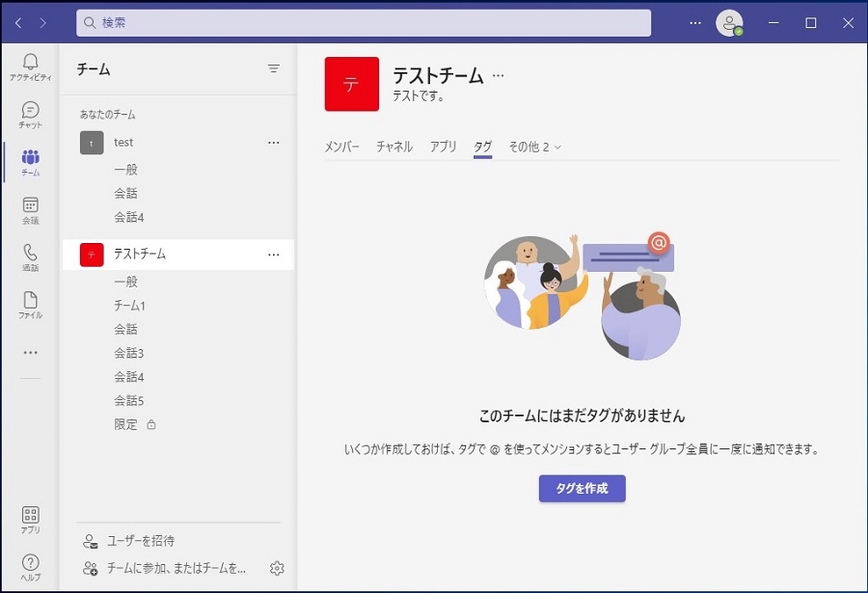Click the lock icon next to 限定 channel
The image size is (868, 593).
coord(151,424)
